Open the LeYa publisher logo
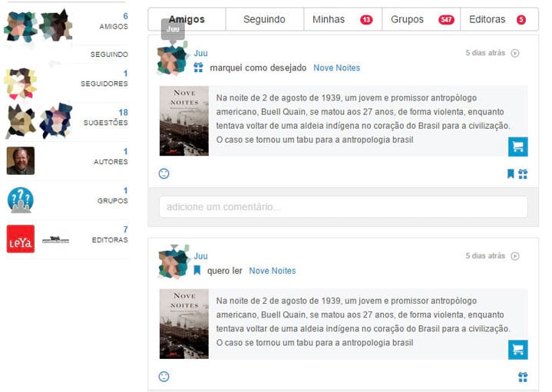Screen dimensions: 552x392 [x=21, y=239]
